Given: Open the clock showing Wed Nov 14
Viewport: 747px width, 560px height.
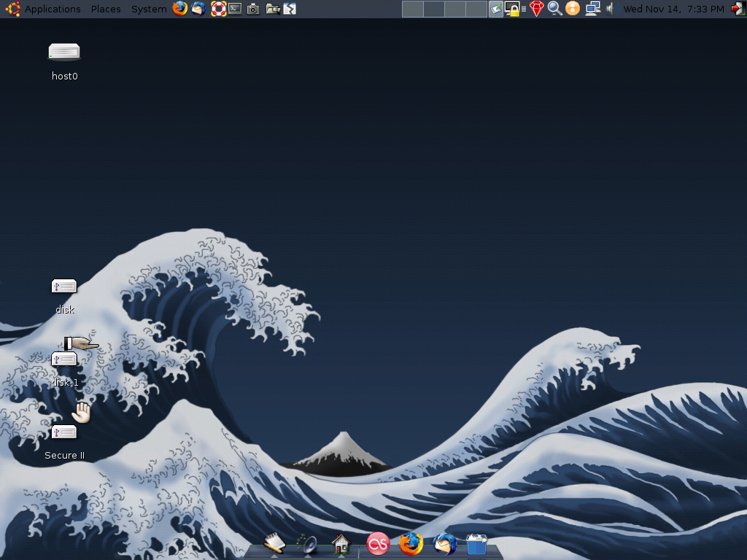Looking at the screenshot, I should coord(673,9).
